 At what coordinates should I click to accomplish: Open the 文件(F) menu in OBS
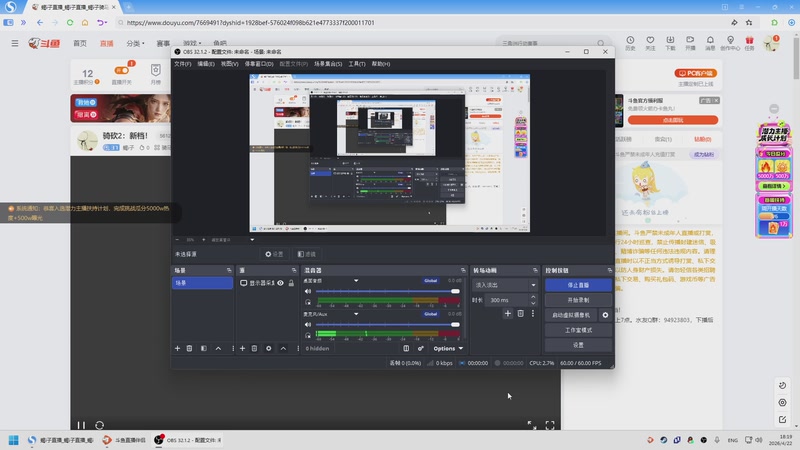pos(182,63)
